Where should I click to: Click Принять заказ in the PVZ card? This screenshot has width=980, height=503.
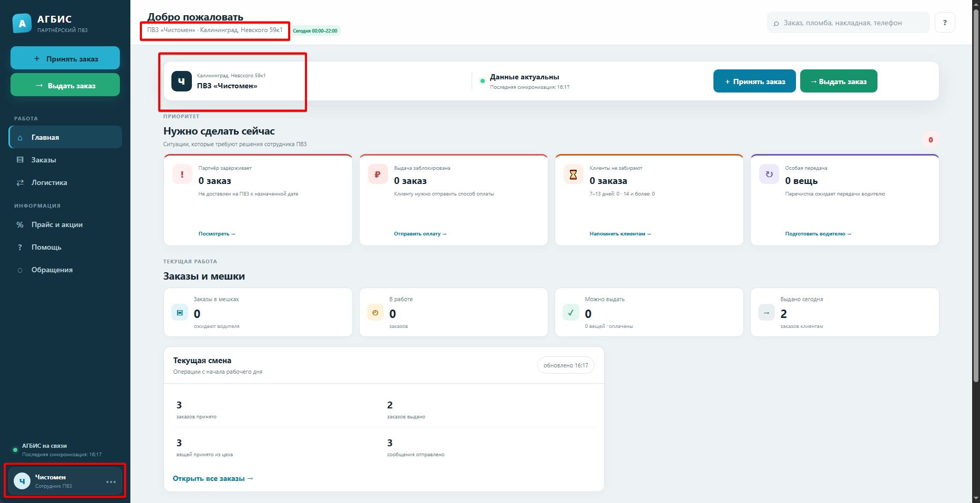click(x=754, y=81)
